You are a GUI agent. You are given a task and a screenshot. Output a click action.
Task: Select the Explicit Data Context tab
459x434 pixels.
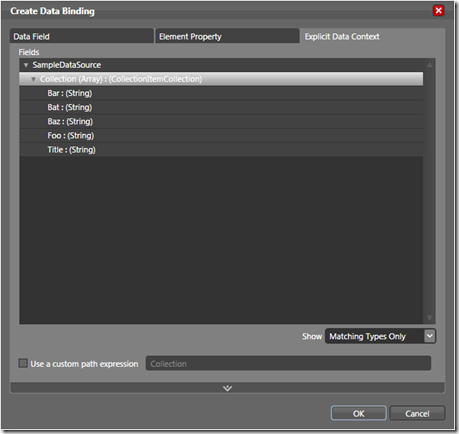[x=372, y=36]
